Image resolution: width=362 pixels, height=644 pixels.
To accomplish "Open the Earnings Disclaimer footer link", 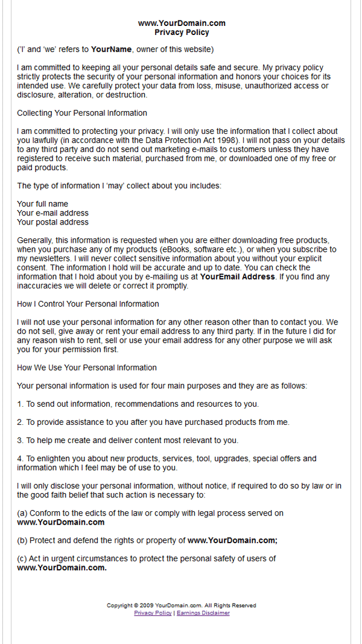I will tap(203, 613).
